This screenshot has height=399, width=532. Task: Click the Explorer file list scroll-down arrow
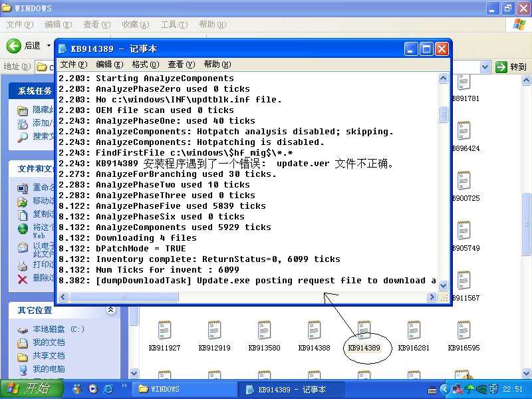click(526, 373)
